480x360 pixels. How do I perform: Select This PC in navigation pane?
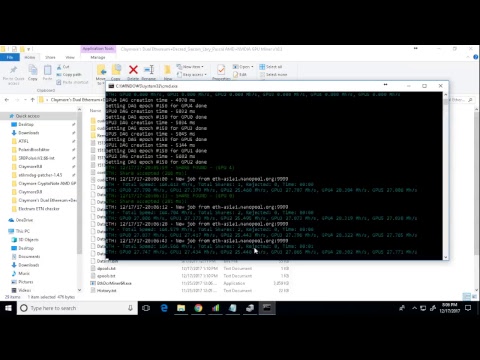pos(23,231)
